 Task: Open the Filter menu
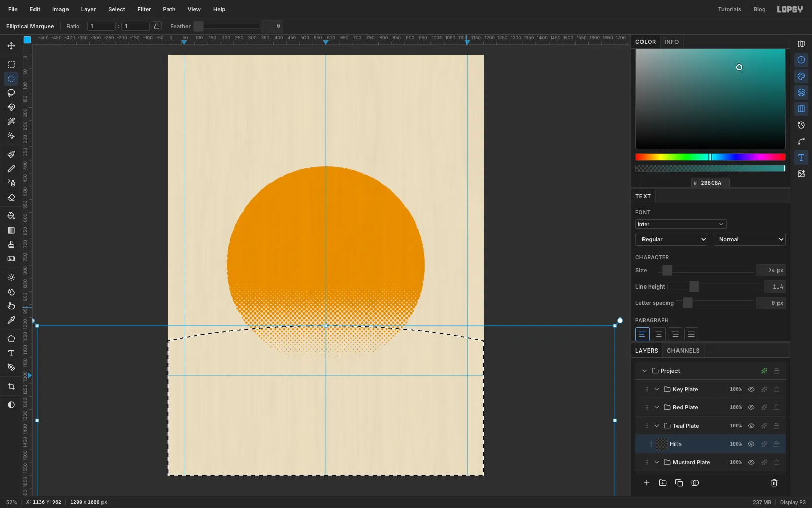coord(144,9)
